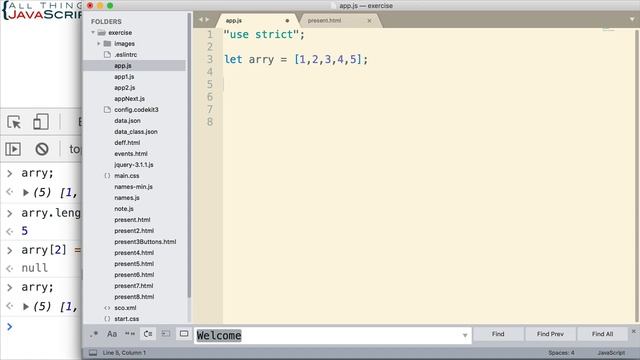Image resolution: width=640 pixels, height=360 pixels.
Task: Expand the last (5) array output in console
Action: tap(26, 306)
